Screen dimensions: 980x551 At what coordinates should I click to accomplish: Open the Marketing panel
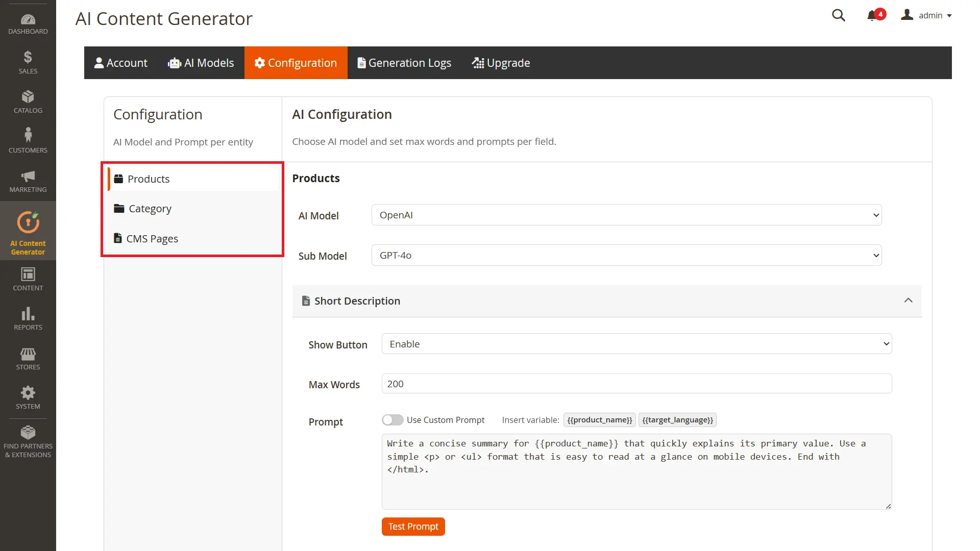point(28,180)
